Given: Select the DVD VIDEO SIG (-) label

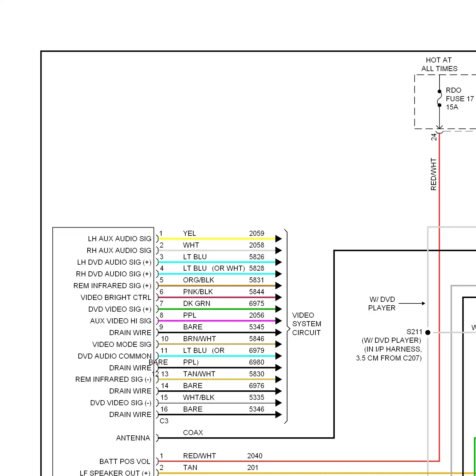Looking at the screenshot, I should point(121,403).
